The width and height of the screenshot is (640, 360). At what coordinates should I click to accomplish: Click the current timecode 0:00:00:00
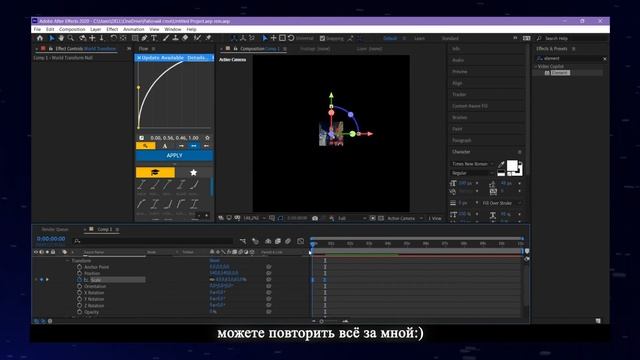[x=51, y=239]
